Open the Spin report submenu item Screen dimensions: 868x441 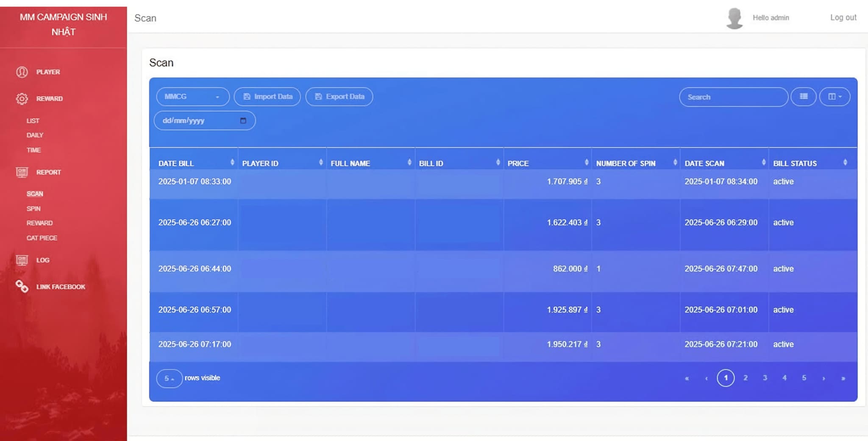pyautogui.click(x=33, y=209)
